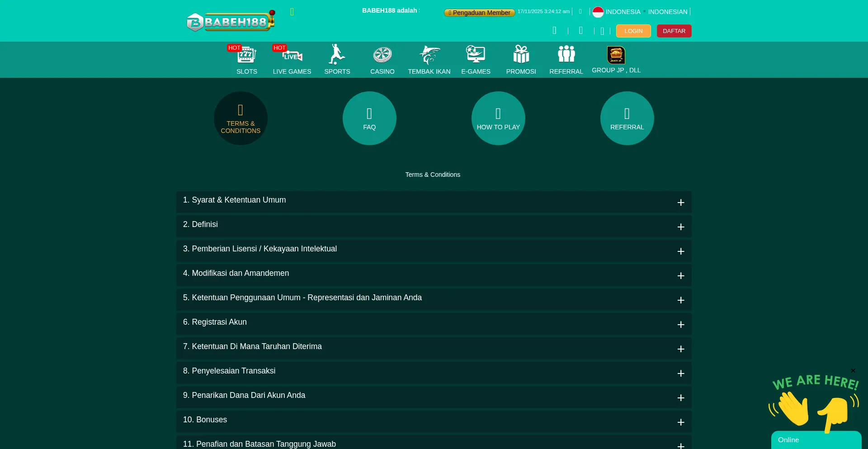Open the Casino roulette icon
This screenshot has width=868, height=449.
pyautogui.click(x=382, y=55)
